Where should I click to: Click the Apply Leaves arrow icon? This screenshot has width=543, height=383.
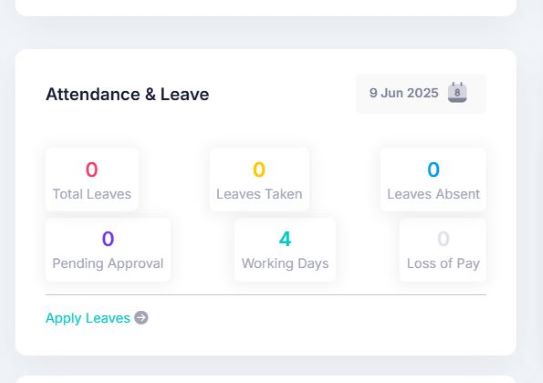(x=141, y=318)
